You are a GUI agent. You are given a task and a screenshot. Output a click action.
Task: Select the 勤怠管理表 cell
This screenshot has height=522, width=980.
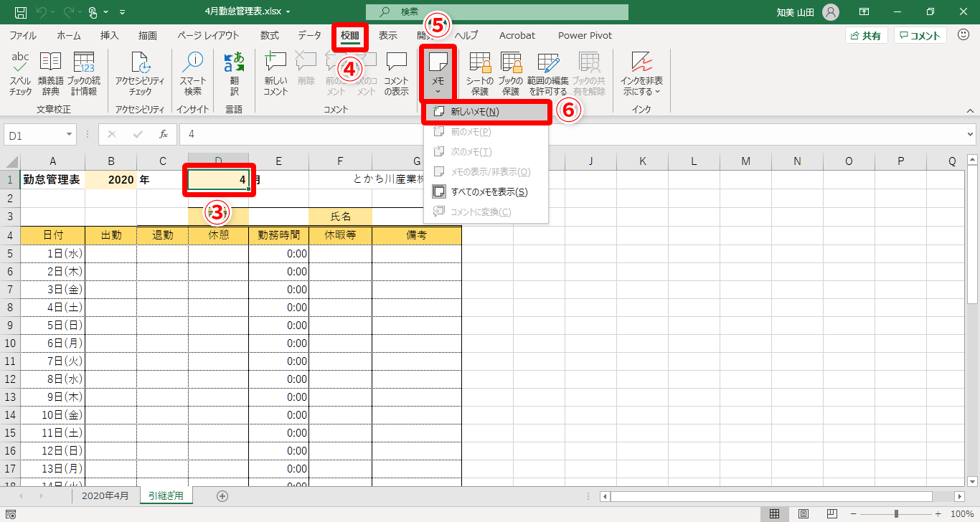[52, 179]
